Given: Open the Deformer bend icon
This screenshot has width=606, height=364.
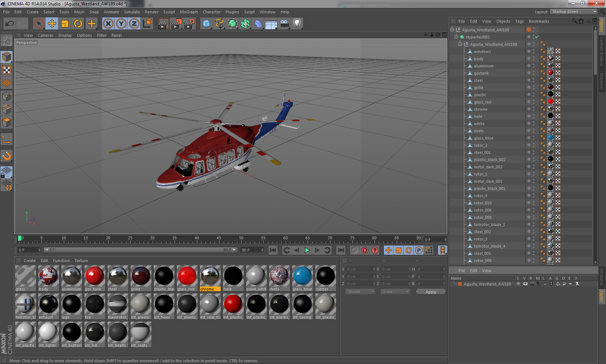Looking at the screenshot, I should [258, 24].
